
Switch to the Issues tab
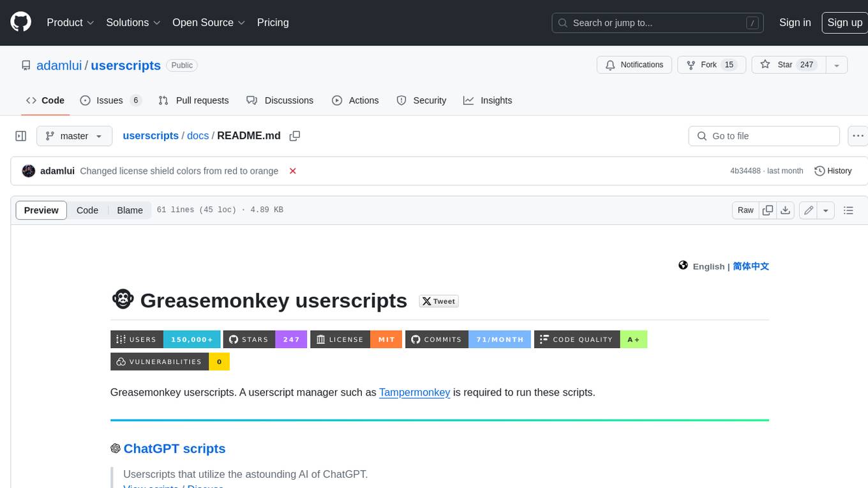[110, 100]
